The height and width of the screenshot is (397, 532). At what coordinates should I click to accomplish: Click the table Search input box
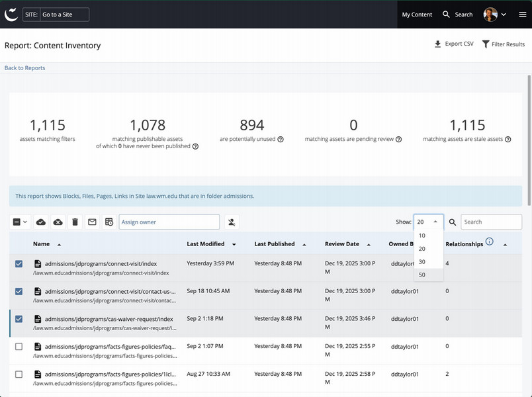(x=491, y=222)
